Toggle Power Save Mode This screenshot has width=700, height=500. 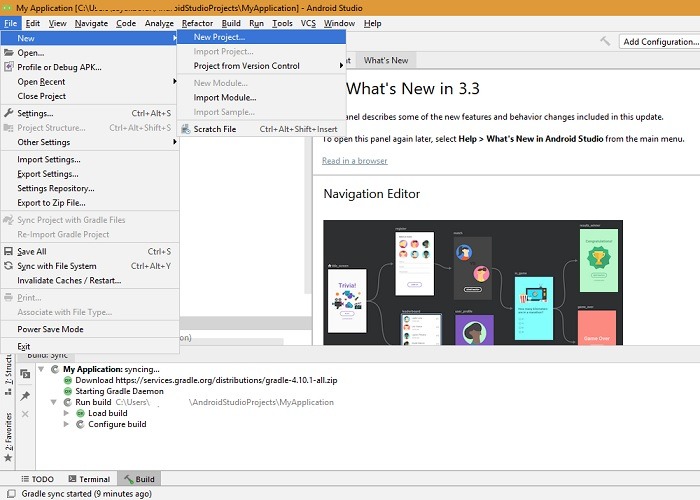(90, 329)
